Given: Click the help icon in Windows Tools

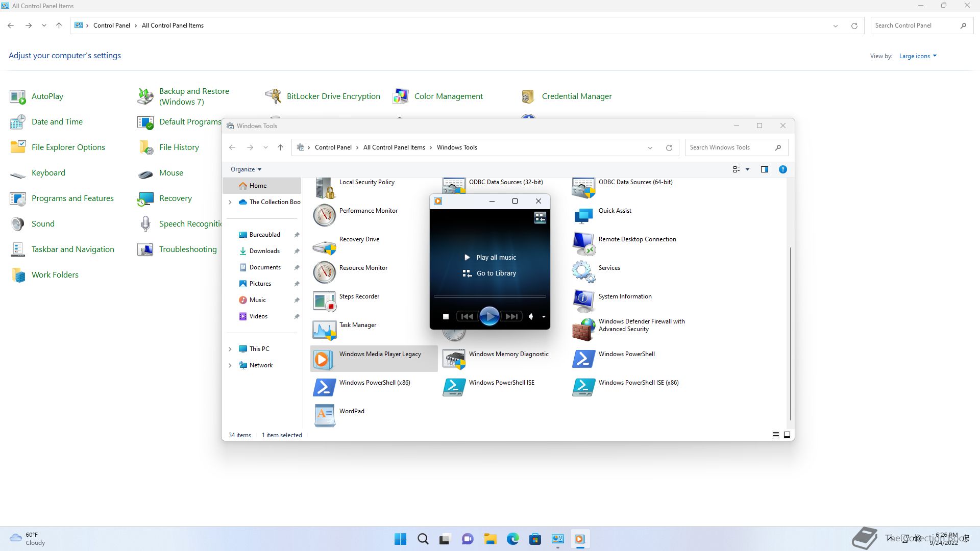Looking at the screenshot, I should (782, 169).
